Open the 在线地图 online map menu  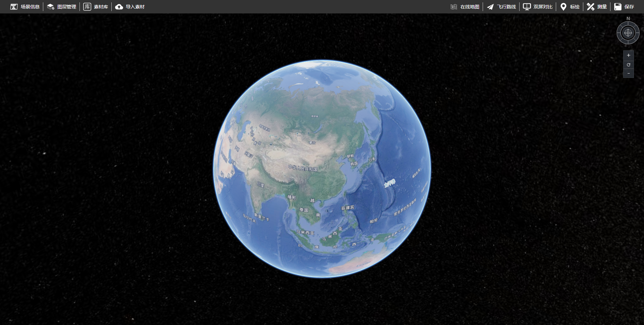[465, 7]
